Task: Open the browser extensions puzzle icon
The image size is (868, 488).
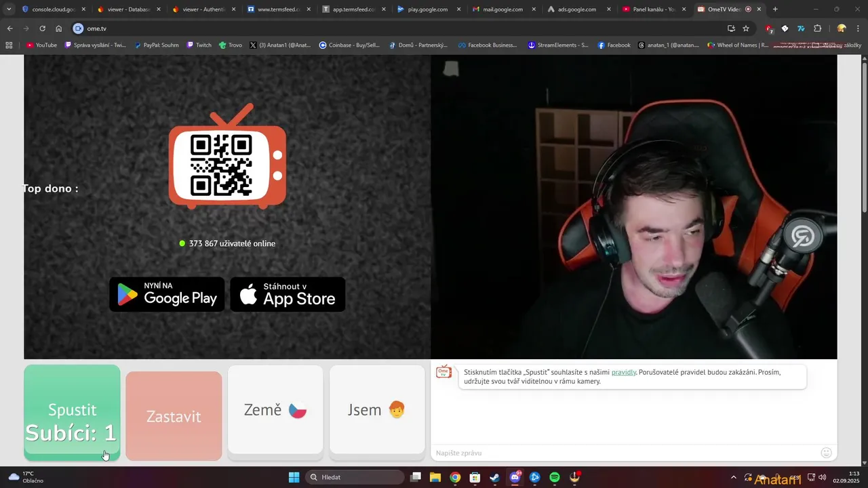Action: tap(817, 28)
